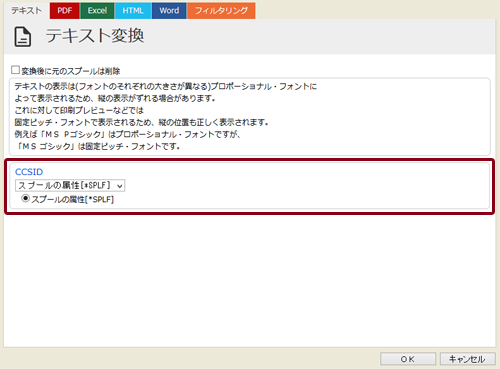The height and width of the screenshot is (369, 500).
Task: Click the document icon beside テキスト変換
Action: [x=23, y=37]
